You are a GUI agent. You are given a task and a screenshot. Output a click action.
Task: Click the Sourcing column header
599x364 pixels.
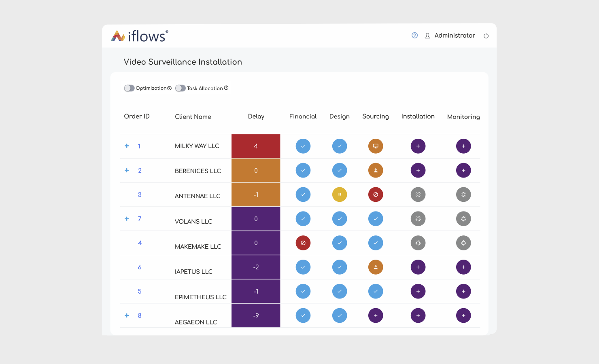click(x=376, y=116)
